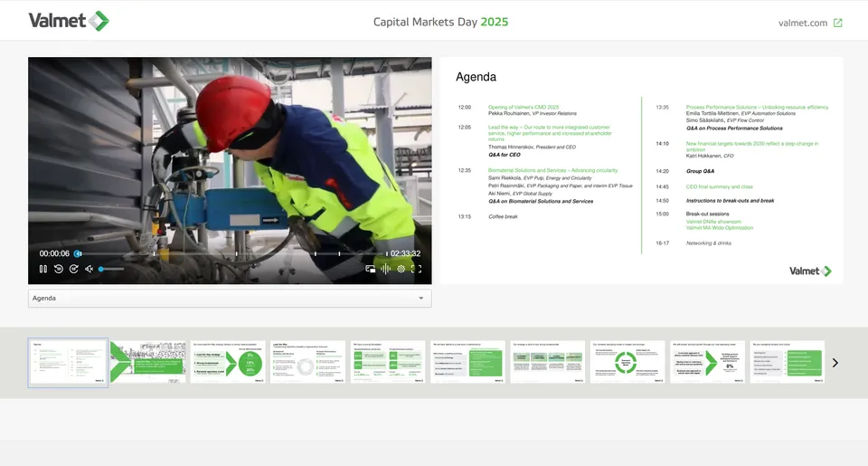The image size is (868, 466).
Task: Select ninth slide thumbnail showing 8%
Action: point(707,362)
